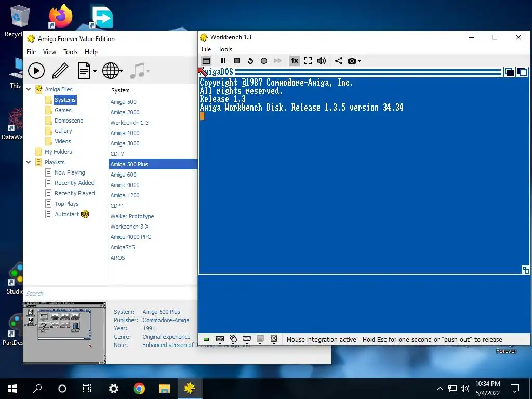532x399 pixels.
Task: Open the Recently Played playlist
Action: point(75,193)
